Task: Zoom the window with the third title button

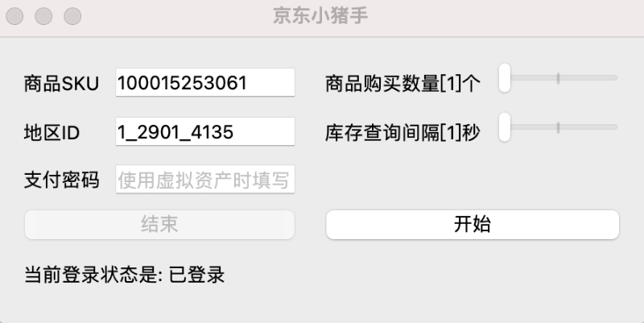Action: (72, 16)
